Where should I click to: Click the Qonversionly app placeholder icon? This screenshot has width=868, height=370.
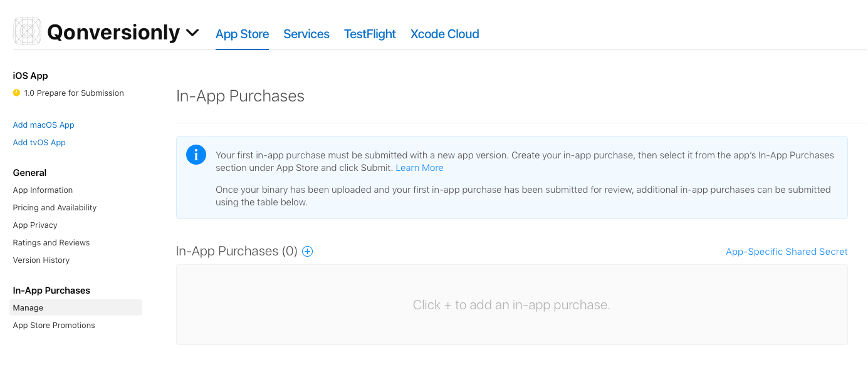[27, 31]
